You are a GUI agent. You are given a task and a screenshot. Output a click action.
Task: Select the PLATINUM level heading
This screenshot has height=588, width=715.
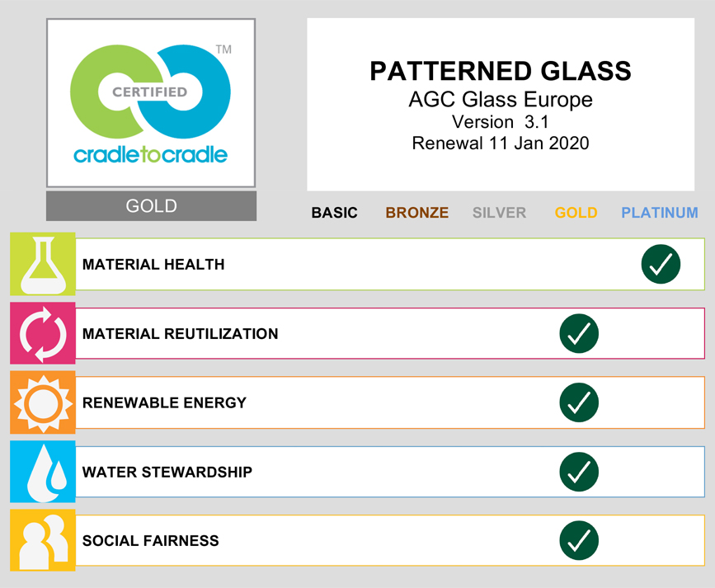660,213
